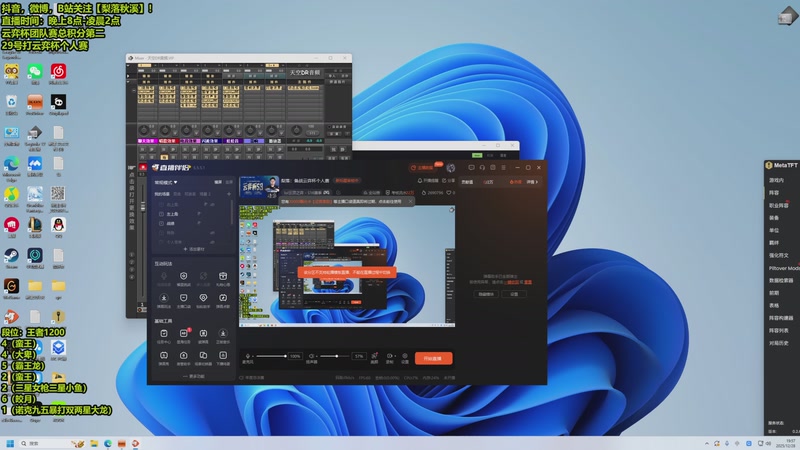Viewport: 800px width, 450px height.
Task: Click the 100% microphone volume field
Action: tap(295, 356)
